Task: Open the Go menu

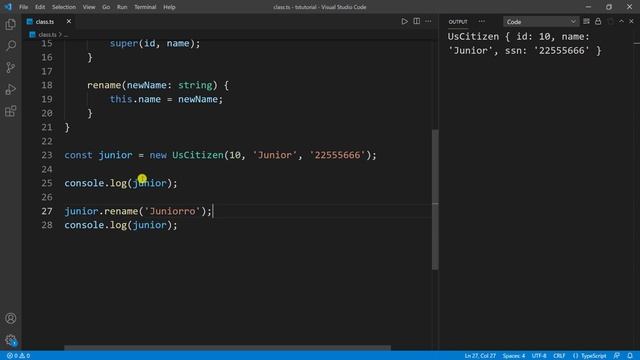Action: click(106, 7)
